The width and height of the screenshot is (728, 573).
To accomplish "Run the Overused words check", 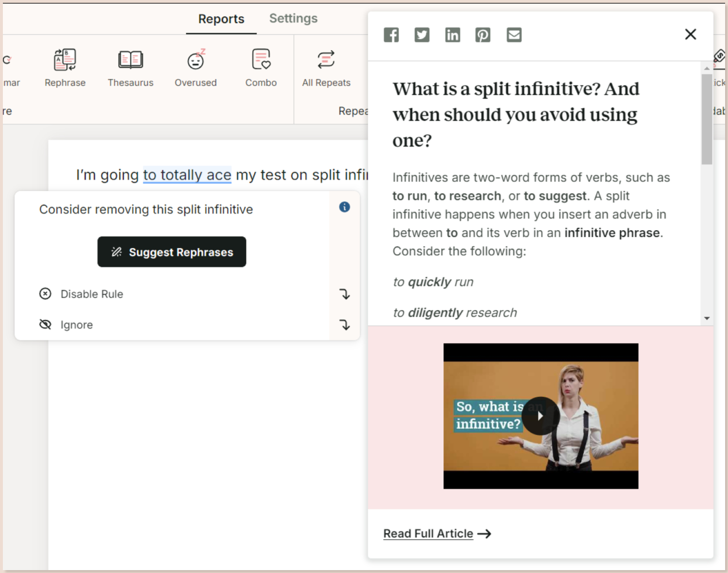I will [x=195, y=67].
